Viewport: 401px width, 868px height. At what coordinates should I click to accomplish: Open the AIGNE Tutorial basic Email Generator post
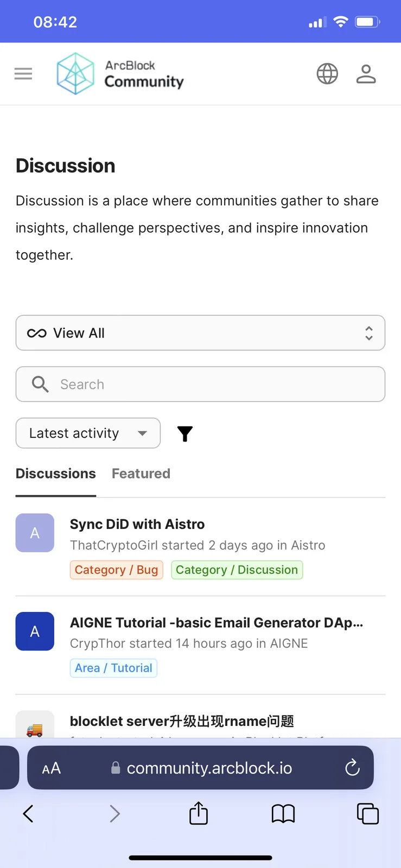(x=217, y=623)
